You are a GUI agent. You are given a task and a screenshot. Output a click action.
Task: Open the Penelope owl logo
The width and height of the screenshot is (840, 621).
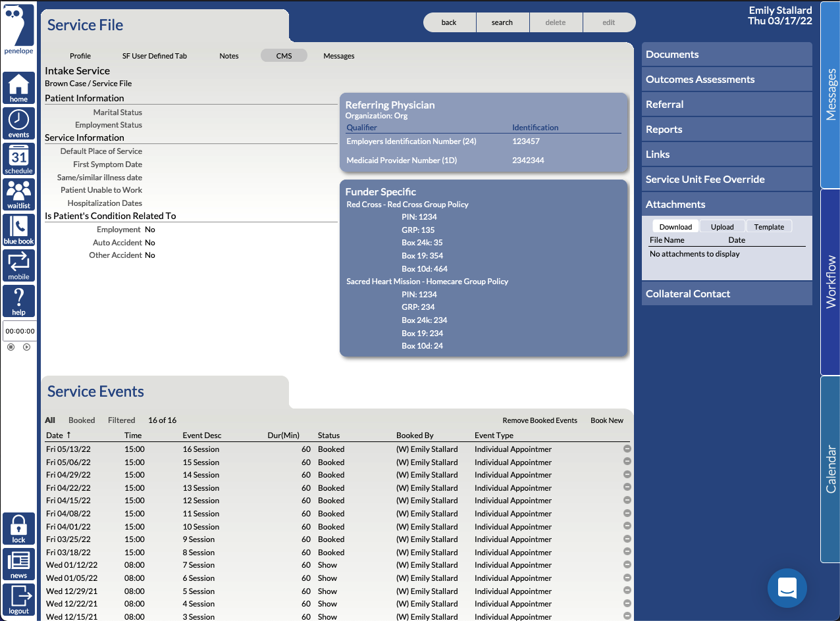(19, 30)
